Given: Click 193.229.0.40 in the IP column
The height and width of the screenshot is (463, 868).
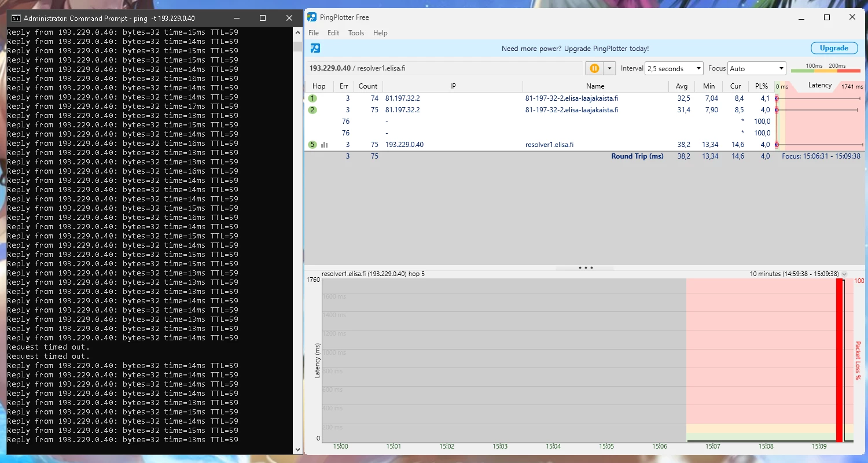Looking at the screenshot, I should [404, 145].
